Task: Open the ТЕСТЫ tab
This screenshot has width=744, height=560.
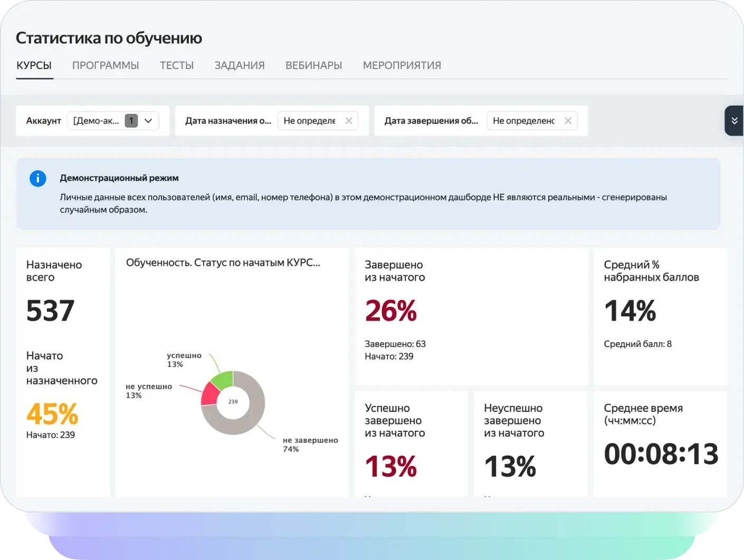Action: 177,65
